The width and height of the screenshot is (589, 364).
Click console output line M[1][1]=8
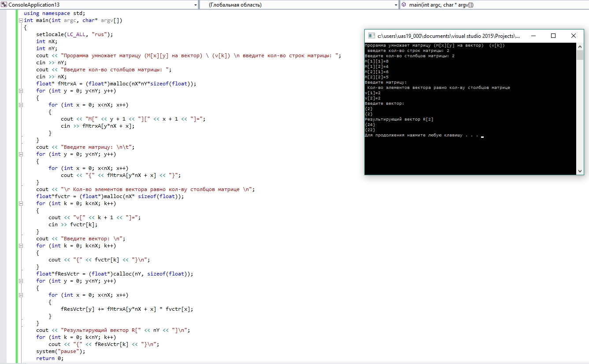point(377,61)
